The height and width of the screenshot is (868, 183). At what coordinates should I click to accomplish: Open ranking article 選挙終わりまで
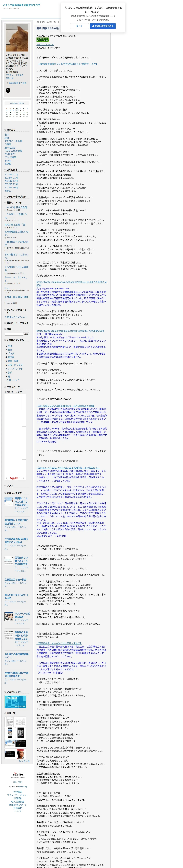22,502
